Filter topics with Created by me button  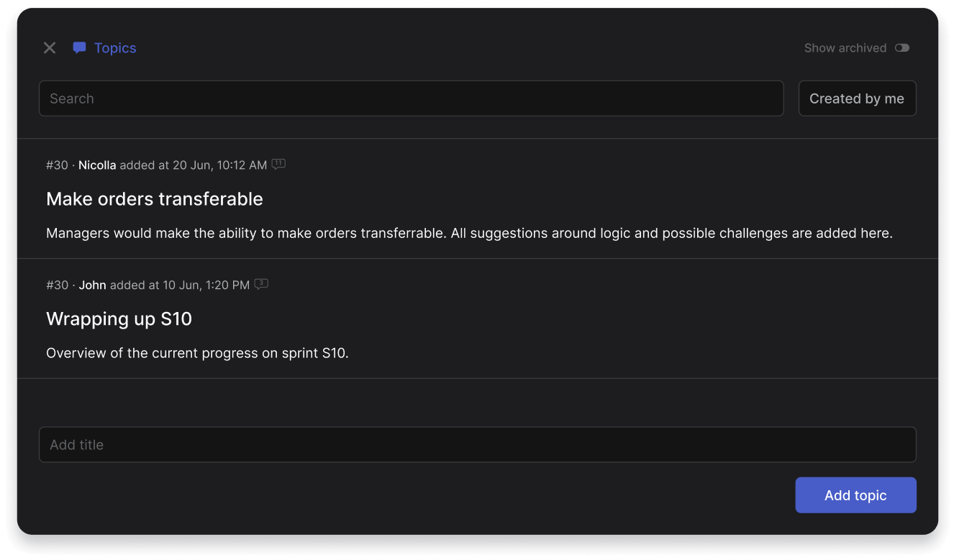pyautogui.click(x=856, y=98)
